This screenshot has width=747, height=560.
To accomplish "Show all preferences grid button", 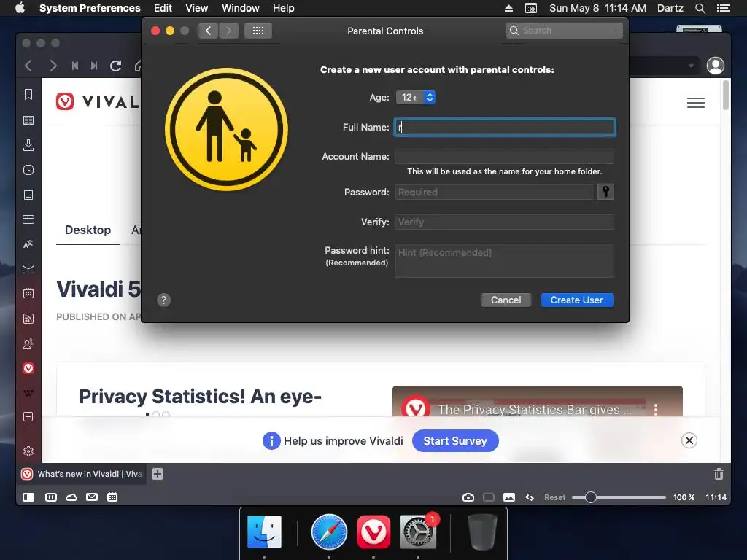I will pyautogui.click(x=258, y=31).
